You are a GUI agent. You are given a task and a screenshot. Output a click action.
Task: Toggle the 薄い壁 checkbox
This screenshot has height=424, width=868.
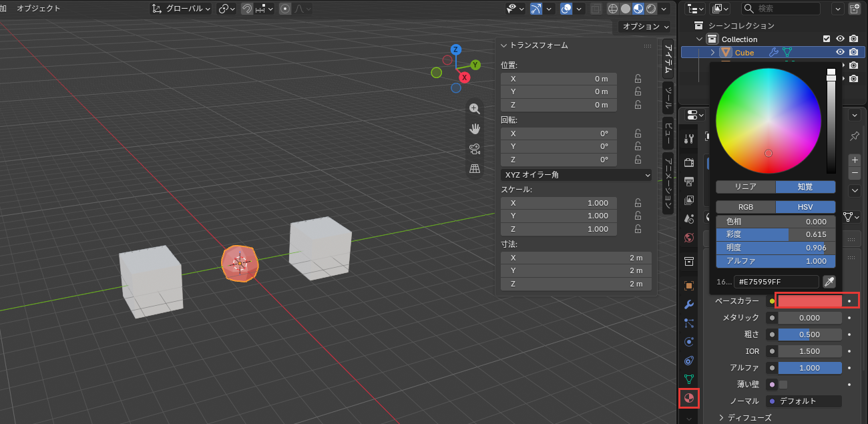point(783,385)
